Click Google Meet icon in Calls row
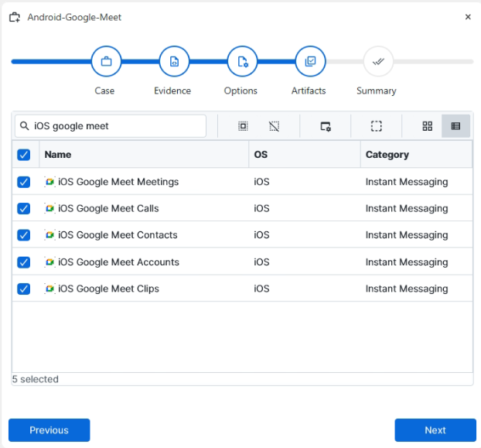This screenshot has height=448, width=481. point(49,209)
